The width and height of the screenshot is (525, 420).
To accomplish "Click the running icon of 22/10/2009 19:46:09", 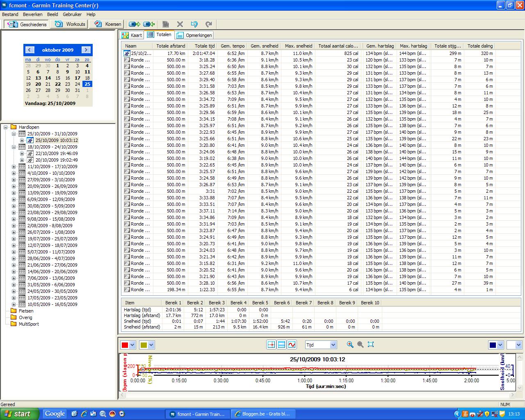I will [30, 153].
